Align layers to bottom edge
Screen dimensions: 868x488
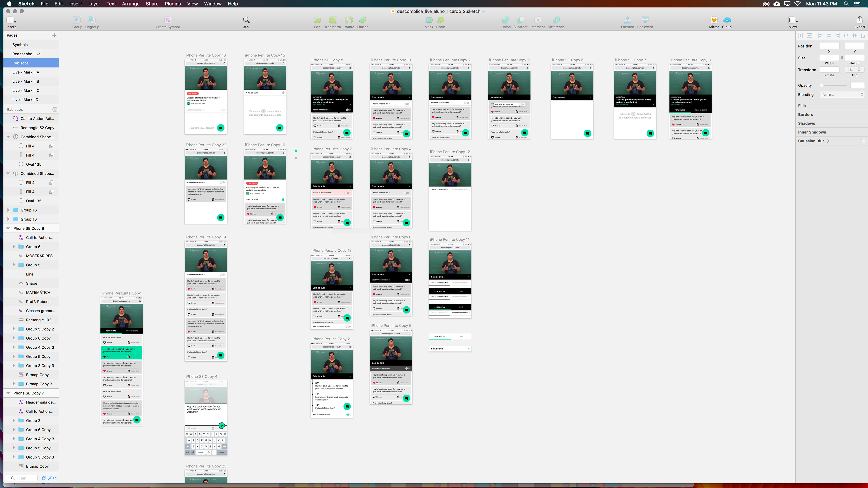click(863, 35)
